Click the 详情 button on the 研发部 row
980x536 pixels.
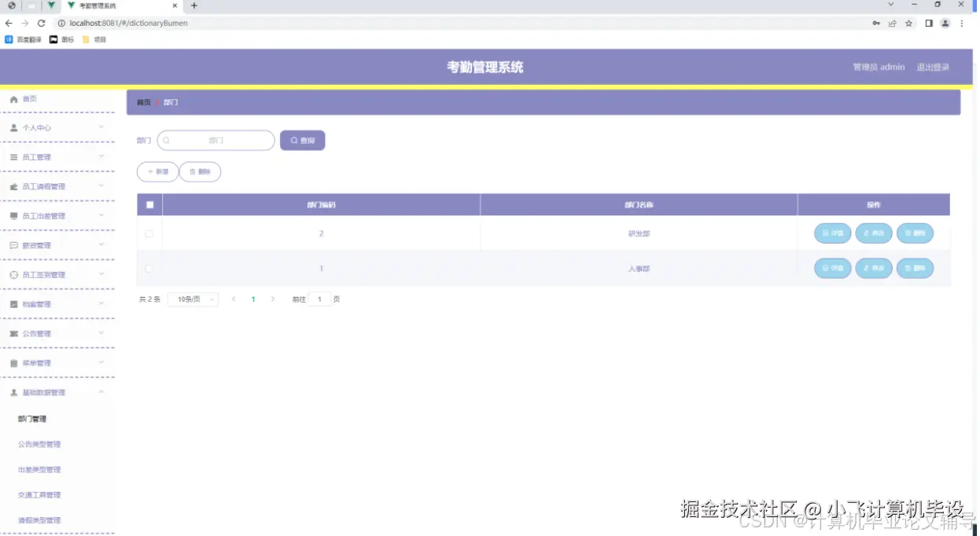coord(832,233)
